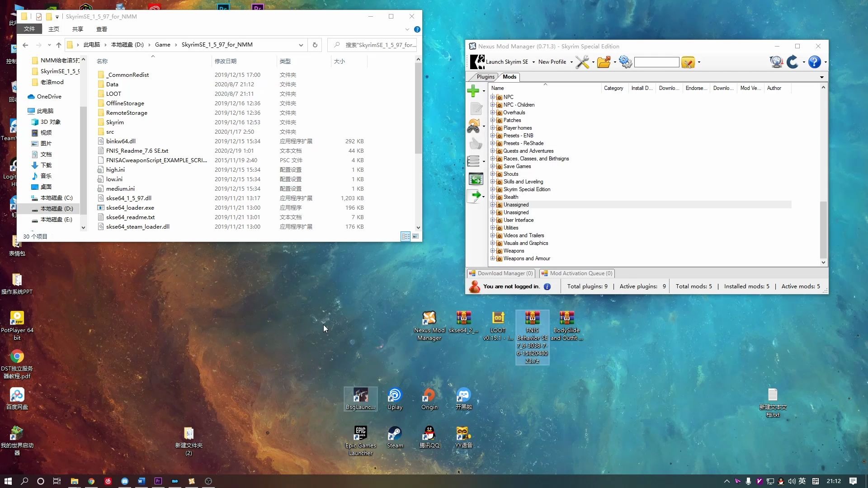This screenshot has width=868, height=488.
Task: Expand the Unassigned category with 5 mods
Action: click(493, 205)
